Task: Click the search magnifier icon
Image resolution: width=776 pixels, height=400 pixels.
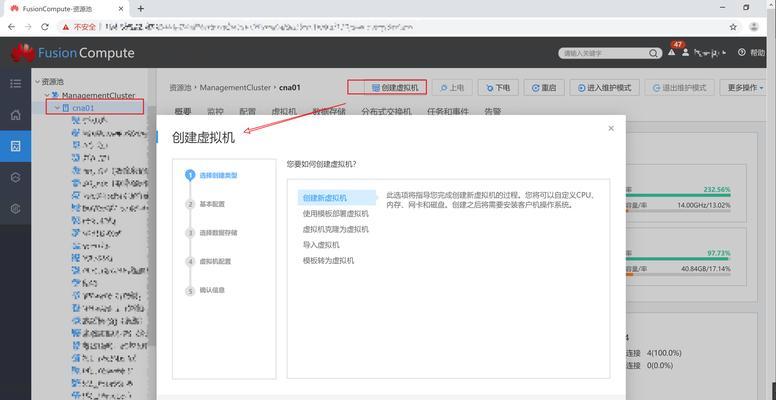Action: tap(653, 53)
